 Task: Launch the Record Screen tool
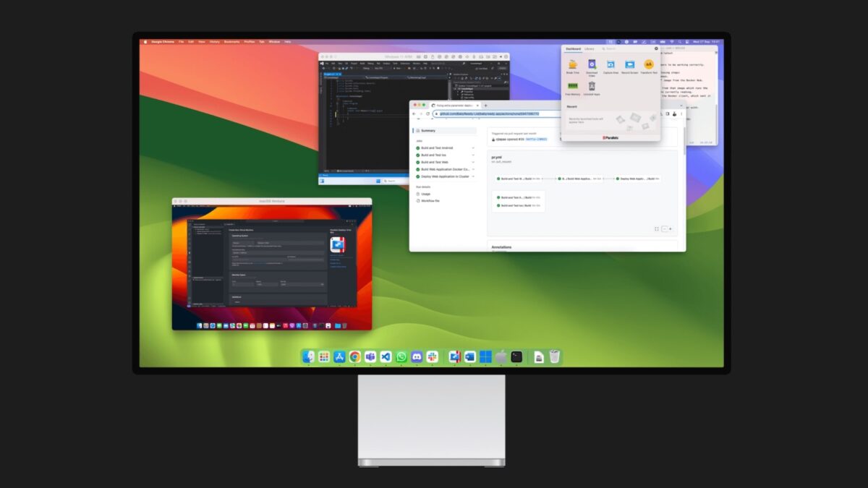click(x=630, y=64)
